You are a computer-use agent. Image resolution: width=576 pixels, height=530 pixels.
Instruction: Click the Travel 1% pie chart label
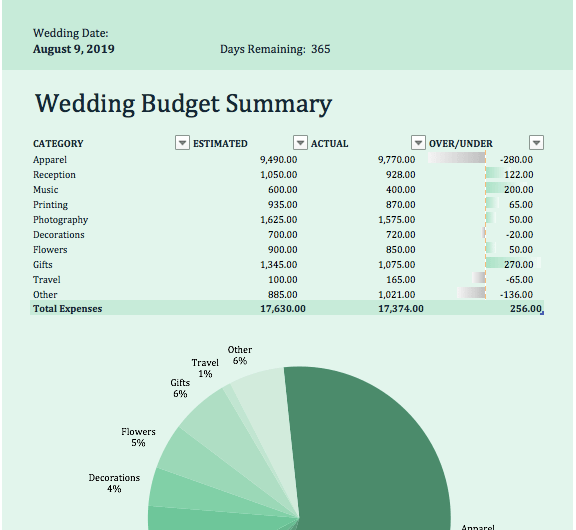pyautogui.click(x=205, y=368)
